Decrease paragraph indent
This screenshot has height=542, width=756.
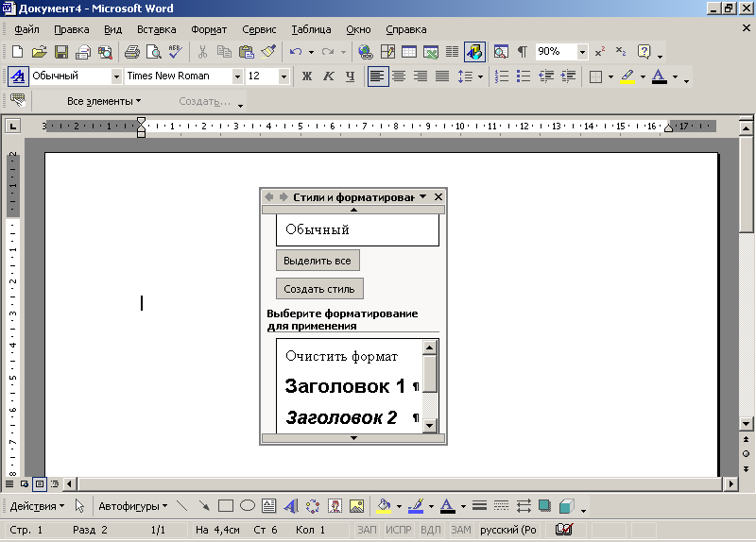click(546, 76)
